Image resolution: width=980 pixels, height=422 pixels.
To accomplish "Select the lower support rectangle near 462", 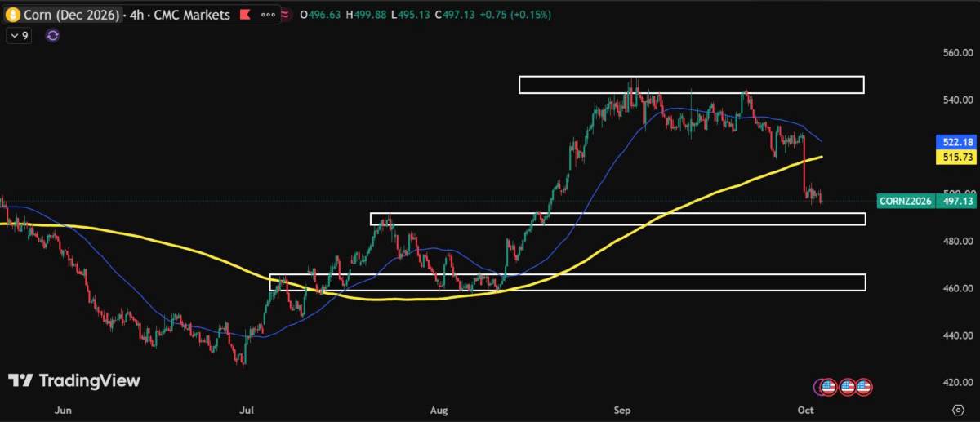I will click(x=567, y=282).
